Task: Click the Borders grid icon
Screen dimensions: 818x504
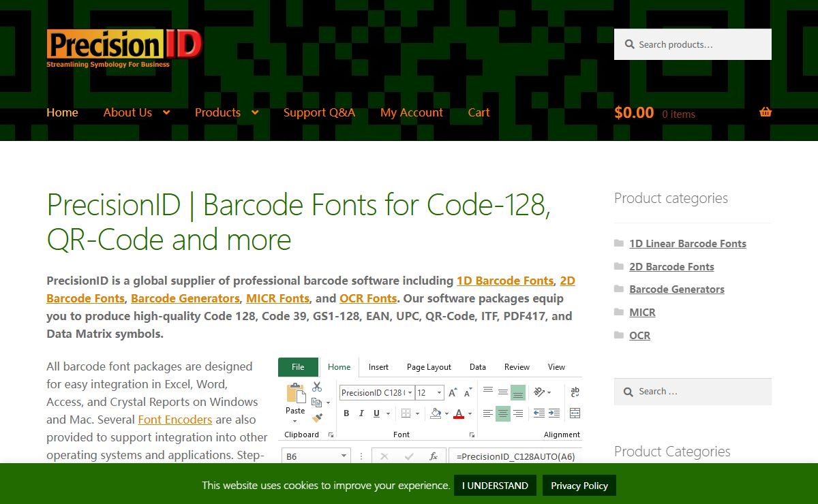Action: click(406, 413)
